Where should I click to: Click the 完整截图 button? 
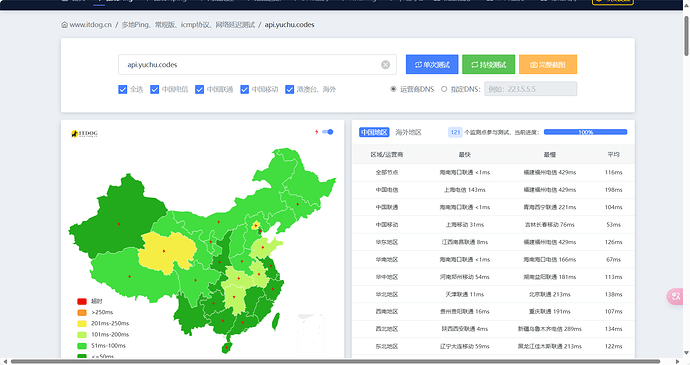click(x=548, y=65)
